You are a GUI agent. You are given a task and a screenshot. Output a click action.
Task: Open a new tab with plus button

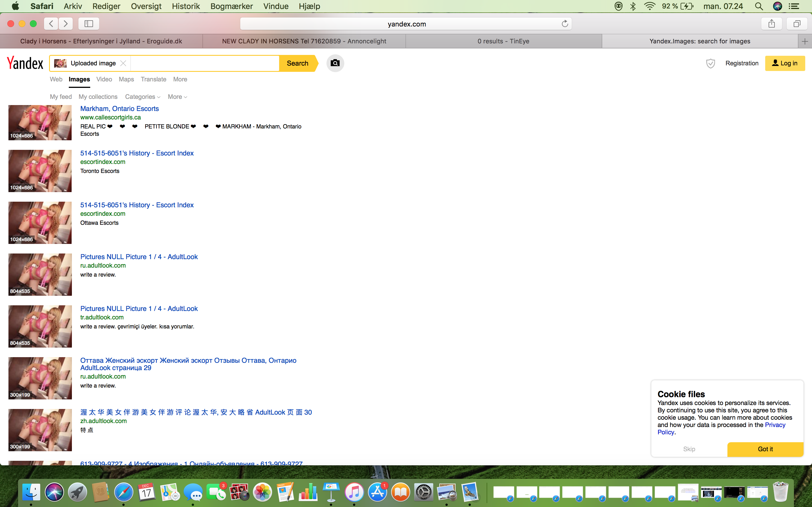tap(805, 41)
